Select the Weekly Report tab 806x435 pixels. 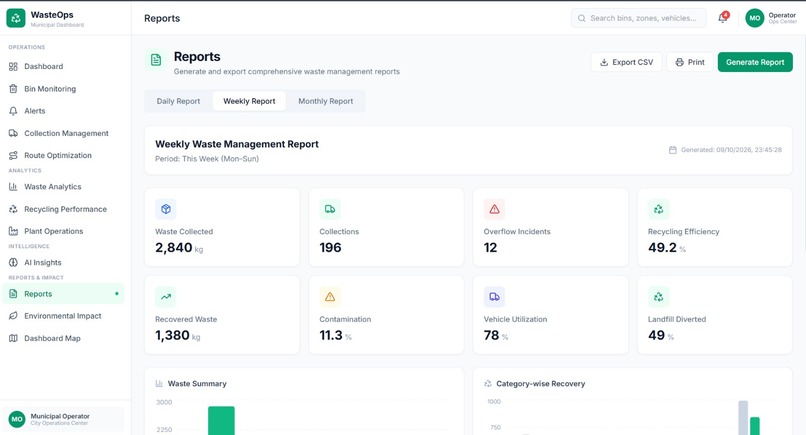pos(249,101)
